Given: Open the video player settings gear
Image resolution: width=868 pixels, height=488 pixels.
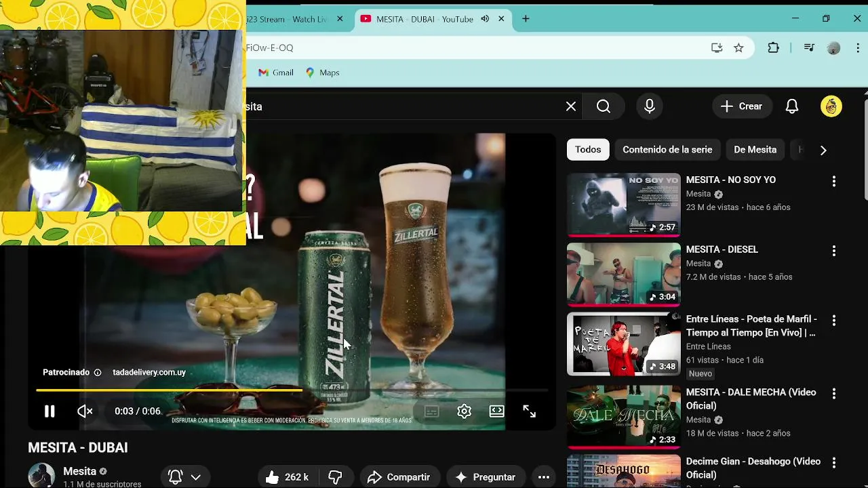Looking at the screenshot, I should click(464, 411).
